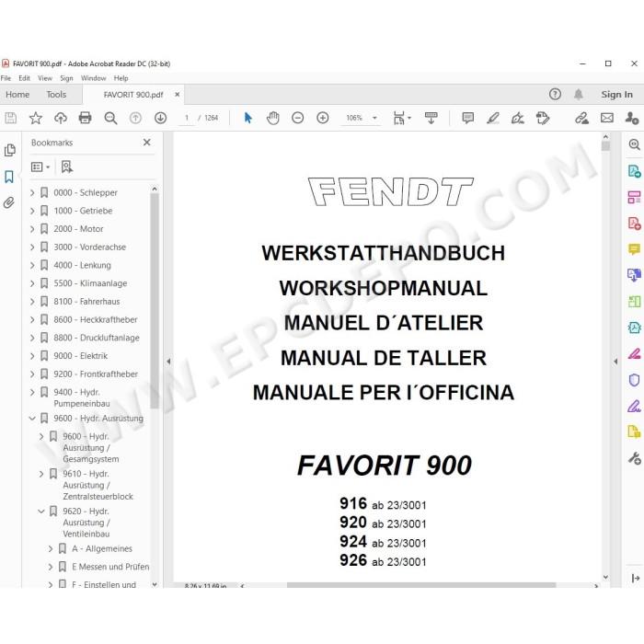Image resolution: width=644 pixels, height=644 pixels.
Task: Expand the 5500 - Klimaanlage bookmark
Action: point(32,283)
